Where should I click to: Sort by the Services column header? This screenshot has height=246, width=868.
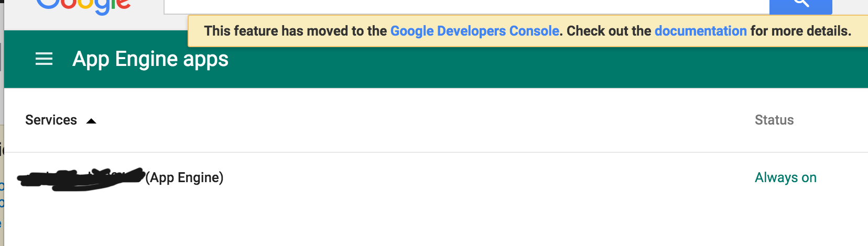click(x=51, y=120)
